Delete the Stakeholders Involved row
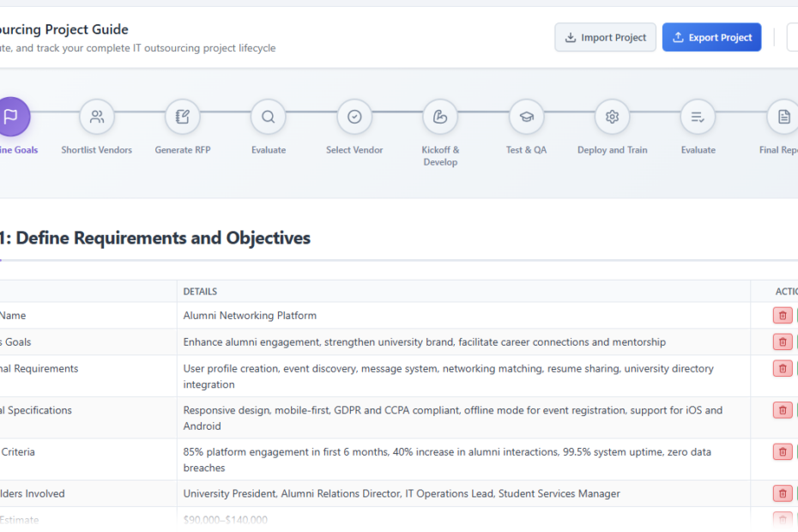 click(x=782, y=493)
